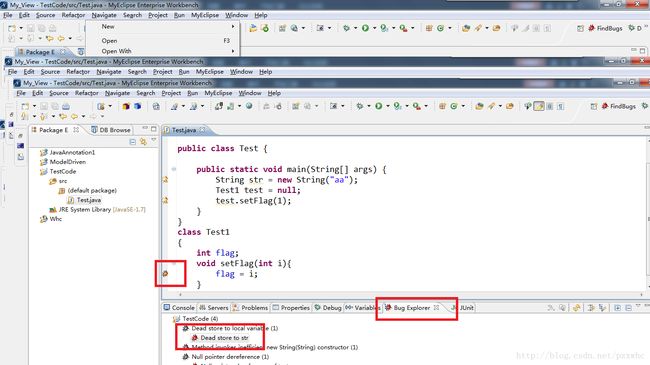Click Print icon in front window toolbar
650x365 pixels.
pos(66,106)
